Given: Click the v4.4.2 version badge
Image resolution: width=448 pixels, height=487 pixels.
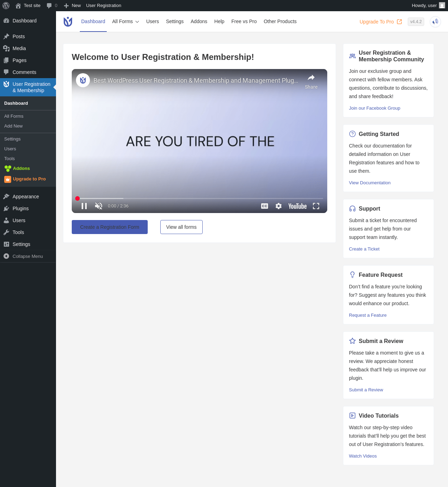Looking at the screenshot, I should tap(416, 22).
